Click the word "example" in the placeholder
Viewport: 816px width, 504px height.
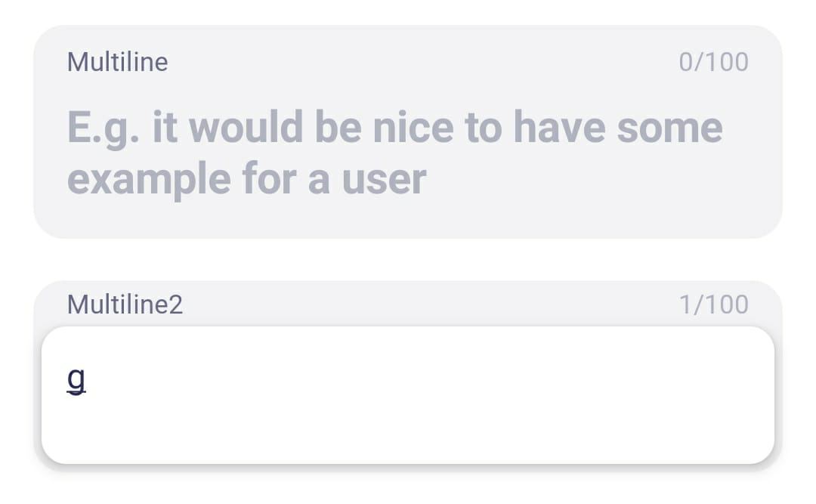tap(149, 179)
